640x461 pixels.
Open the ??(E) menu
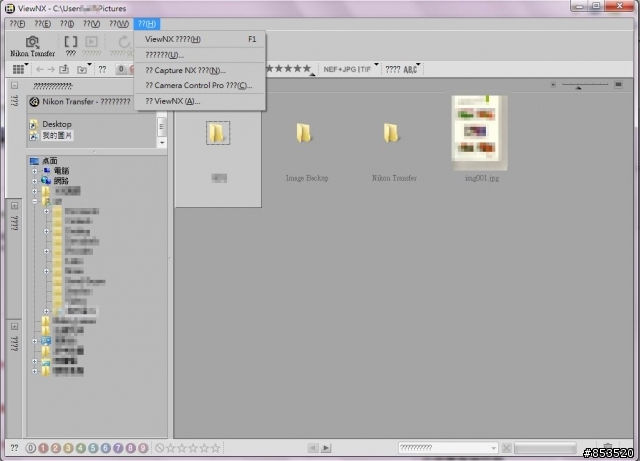point(42,24)
